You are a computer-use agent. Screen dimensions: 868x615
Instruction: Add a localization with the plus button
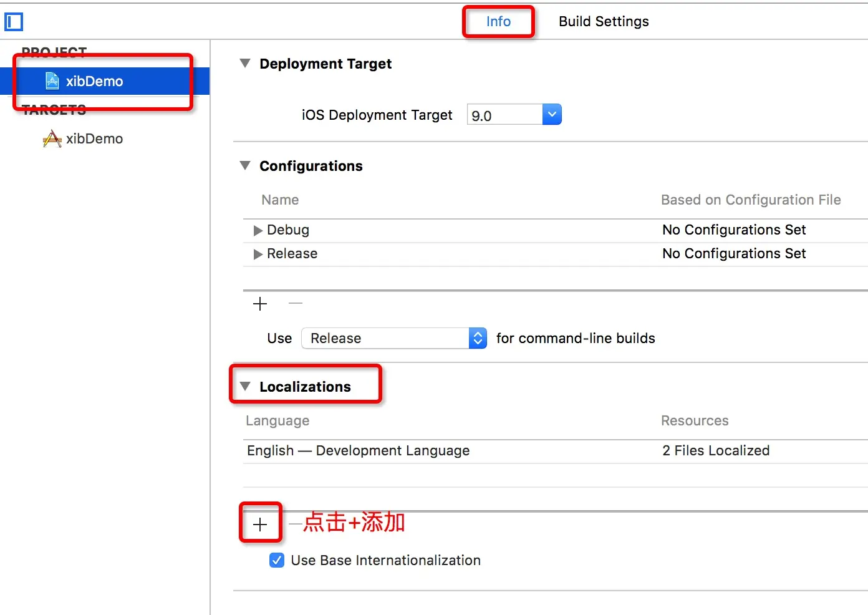coord(260,525)
